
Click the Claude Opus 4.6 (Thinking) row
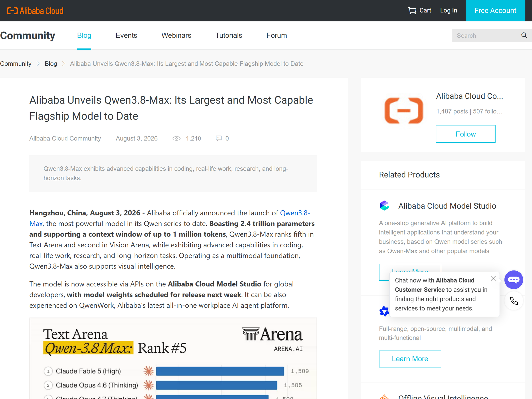(173, 385)
